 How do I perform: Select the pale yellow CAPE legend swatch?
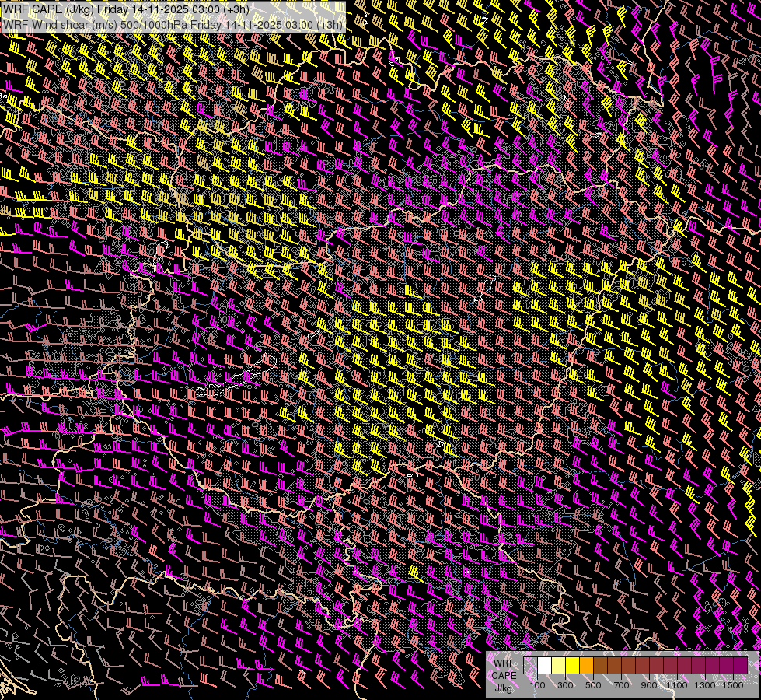pos(558,665)
